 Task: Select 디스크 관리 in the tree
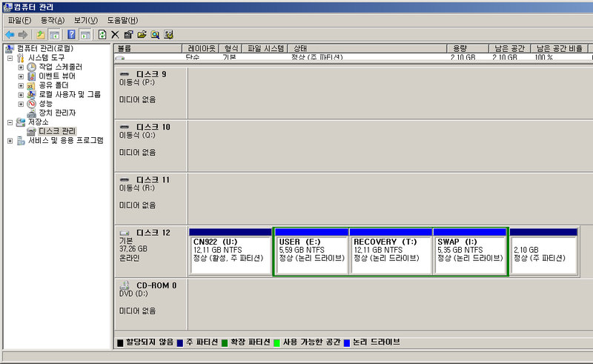click(56, 131)
